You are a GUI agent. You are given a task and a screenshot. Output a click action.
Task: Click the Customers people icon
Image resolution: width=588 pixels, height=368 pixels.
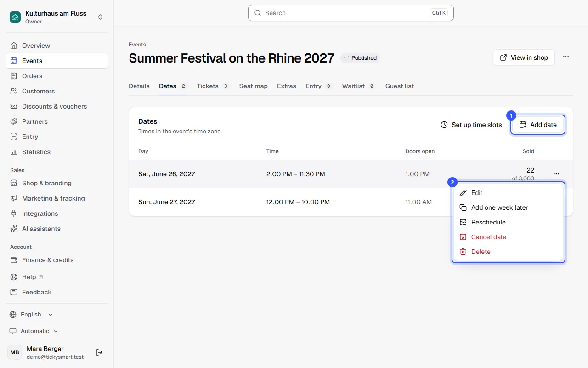point(14,91)
